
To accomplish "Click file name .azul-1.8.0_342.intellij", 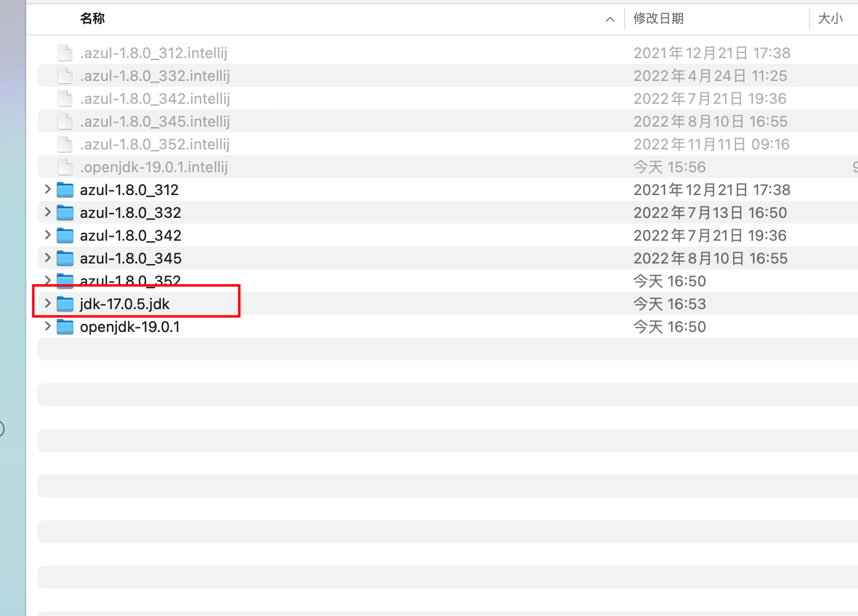I will coord(155,99).
